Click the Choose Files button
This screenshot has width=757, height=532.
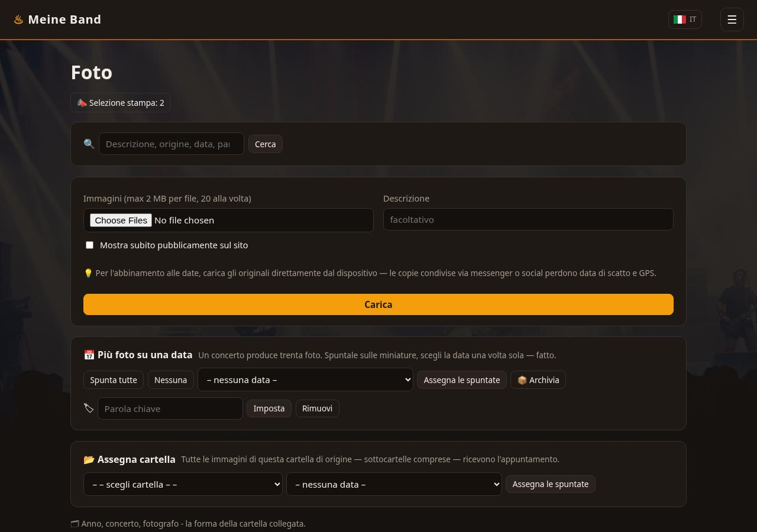(121, 220)
